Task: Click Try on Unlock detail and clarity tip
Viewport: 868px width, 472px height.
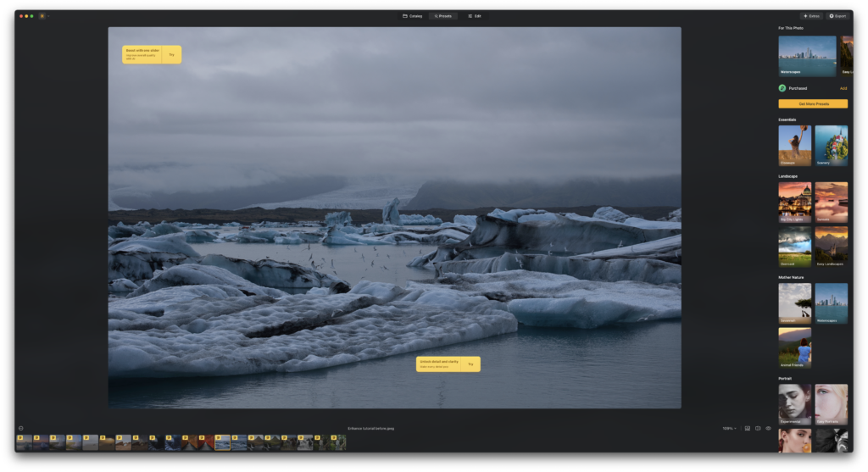Action: pos(470,364)
